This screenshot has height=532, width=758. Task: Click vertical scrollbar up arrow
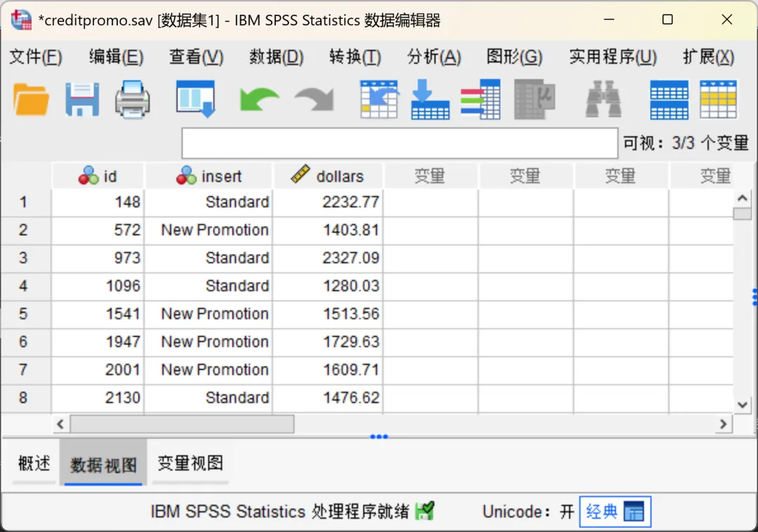click(x=742, y=198)
